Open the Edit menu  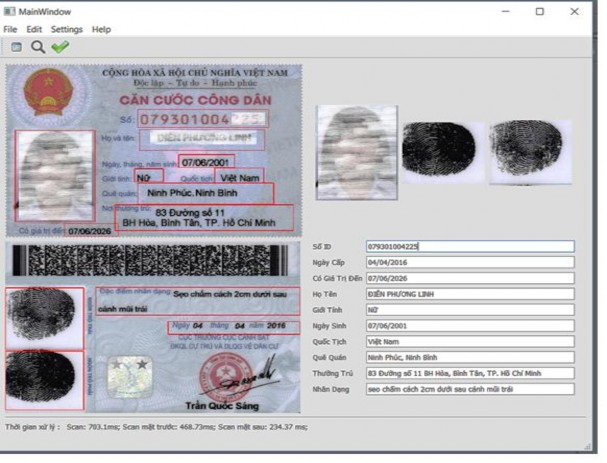click(x=34, y=30)
